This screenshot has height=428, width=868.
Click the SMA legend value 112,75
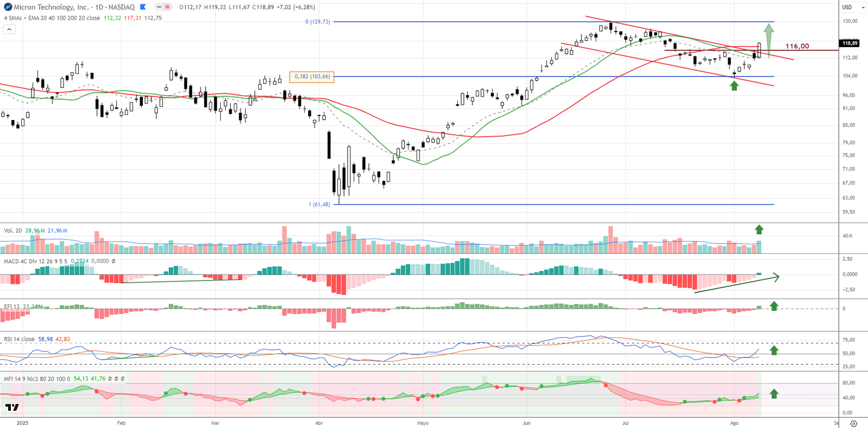[x=153, y=18]
